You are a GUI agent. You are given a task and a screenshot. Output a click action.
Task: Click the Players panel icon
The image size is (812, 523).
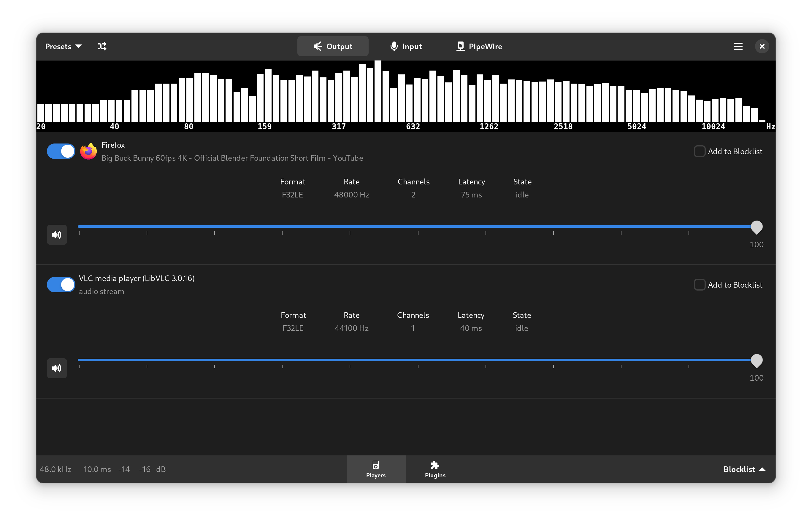click(375, 469)
